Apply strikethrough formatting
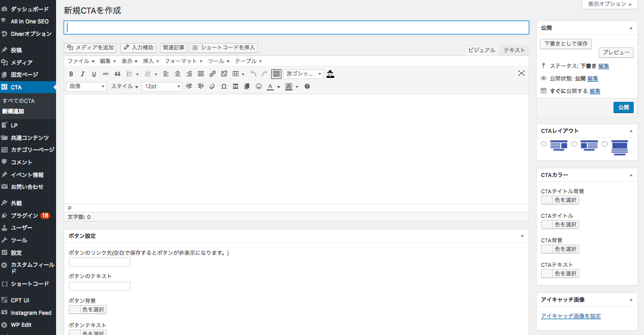Image resolution: width=644 pixels, height=335 pixels. (x=106, y=74)
